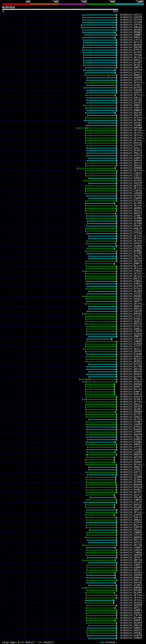146x644 pixels.
Task: Select the UniRef100_Q6DJ11 label
Action: point(131,404)
